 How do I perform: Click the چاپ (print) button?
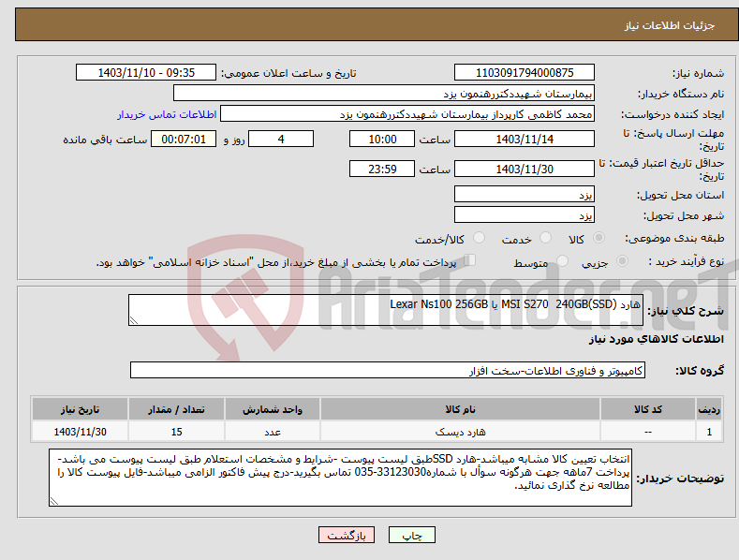click(x=411, y=535)
